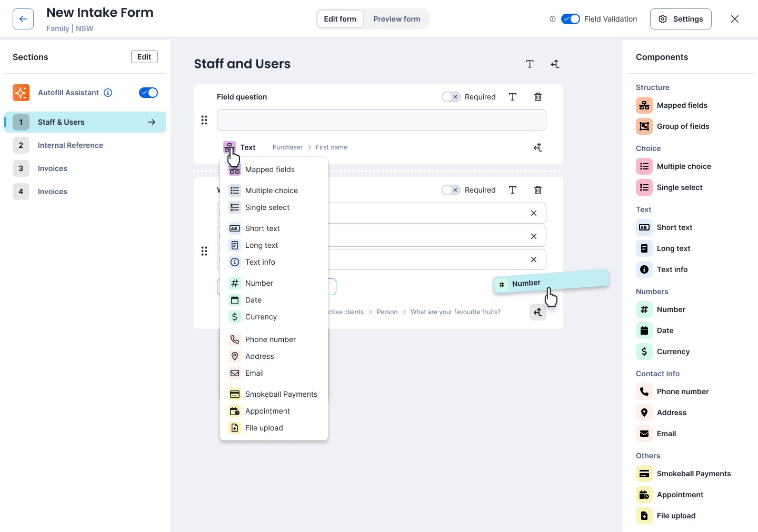
Task: Click text format icon in Staff and Users header
Action: click(530, 64)
